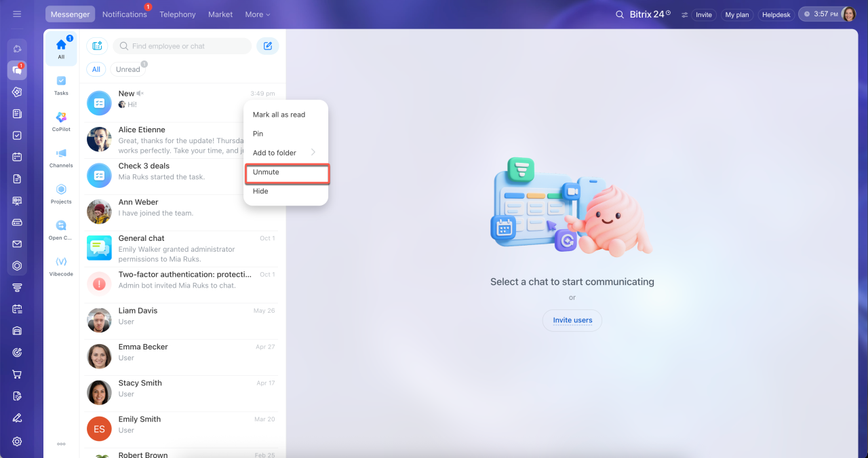Click the icon left of the chat search field
The height and width of the screenshot is (458, 868).
(x=97, y=46)
